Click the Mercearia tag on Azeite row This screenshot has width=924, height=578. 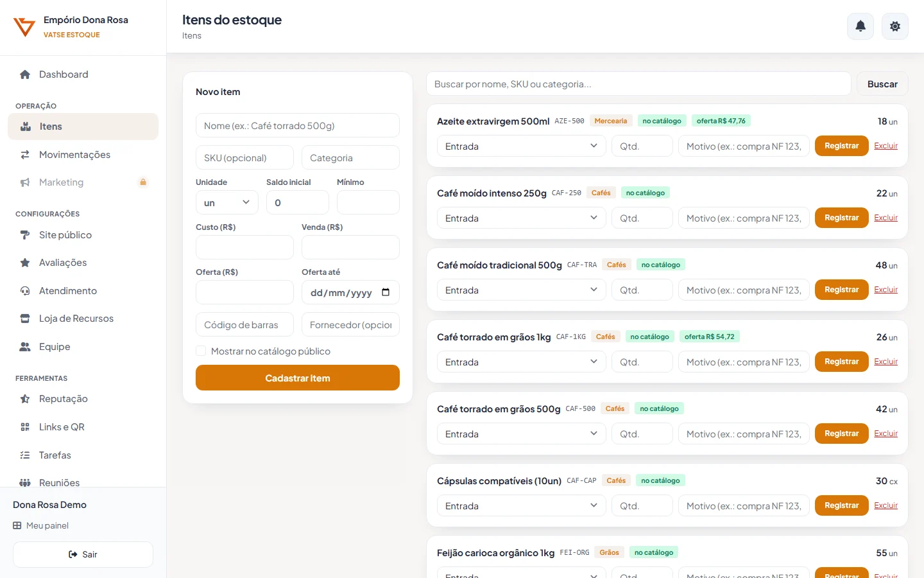coord(611,121)
